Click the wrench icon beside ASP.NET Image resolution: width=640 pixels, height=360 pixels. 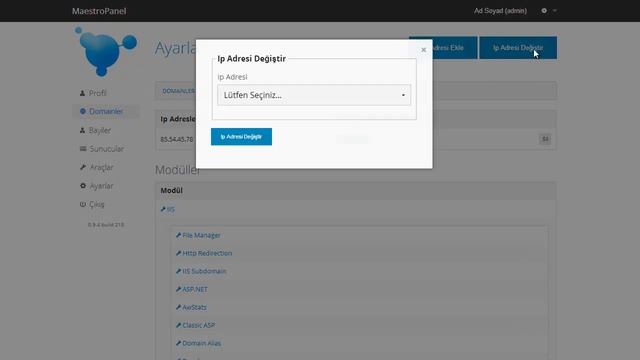(x=178, y=289)
